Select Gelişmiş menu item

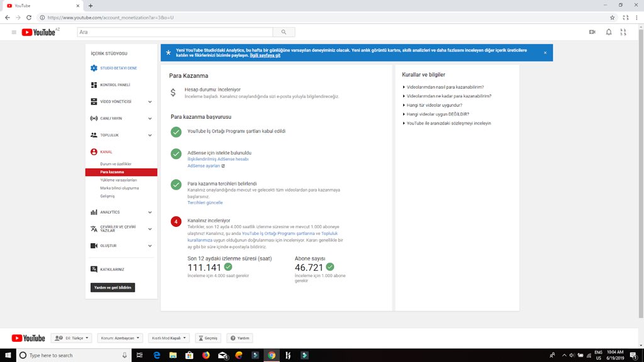pyautogui.click(x=107, y=196)
